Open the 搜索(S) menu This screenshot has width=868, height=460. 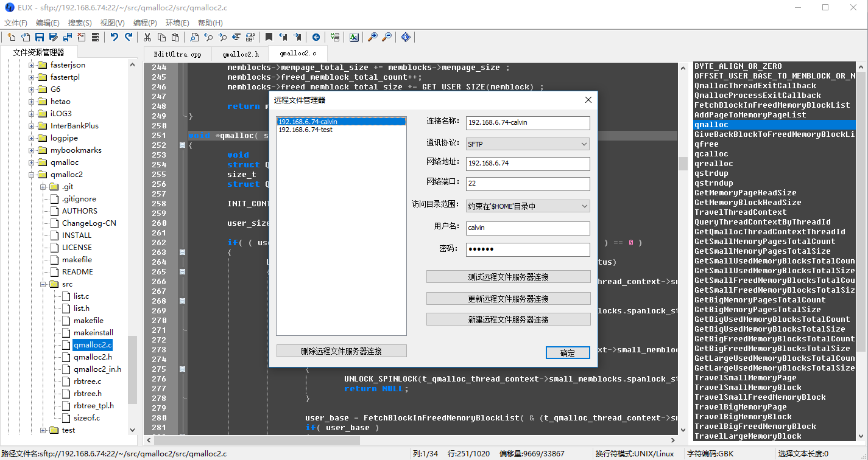click(x=80, y=22)
